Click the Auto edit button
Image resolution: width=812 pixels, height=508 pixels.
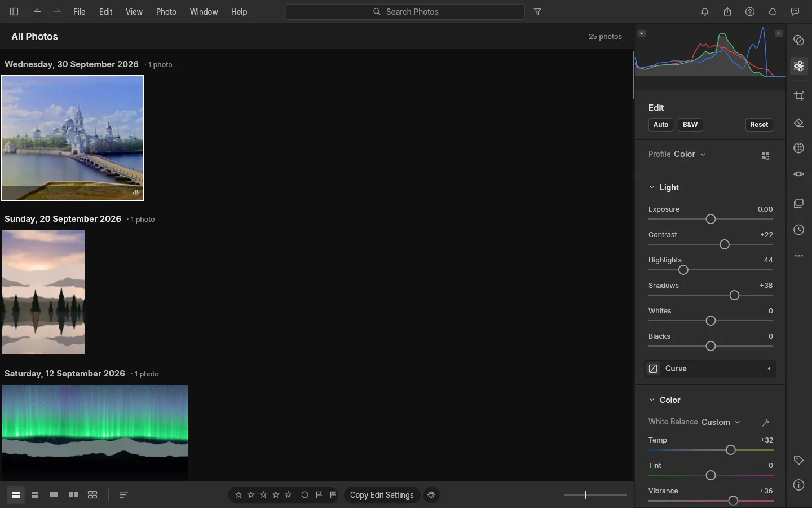pyautogui.click(x=661, y=125)
